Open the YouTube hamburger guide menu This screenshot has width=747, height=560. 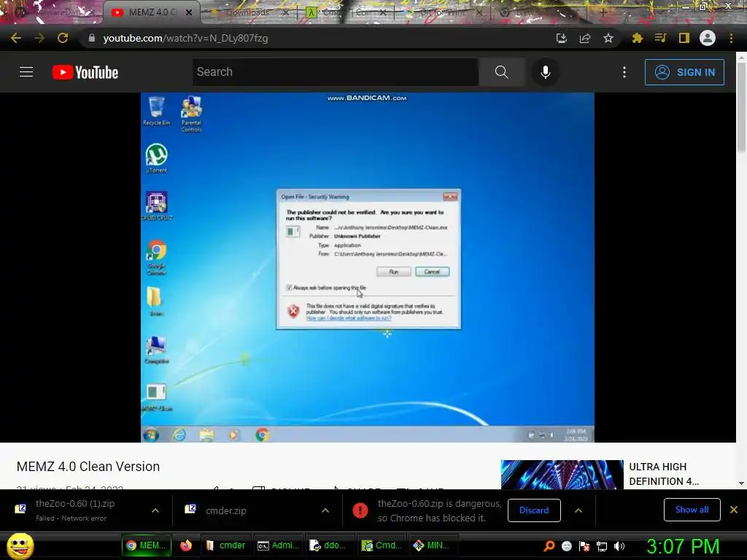(26, 72)
